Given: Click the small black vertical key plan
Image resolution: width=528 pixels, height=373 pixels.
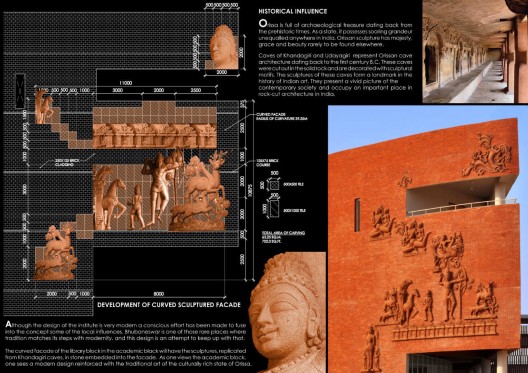Looking at the screenshot, I should click(20, 91).
